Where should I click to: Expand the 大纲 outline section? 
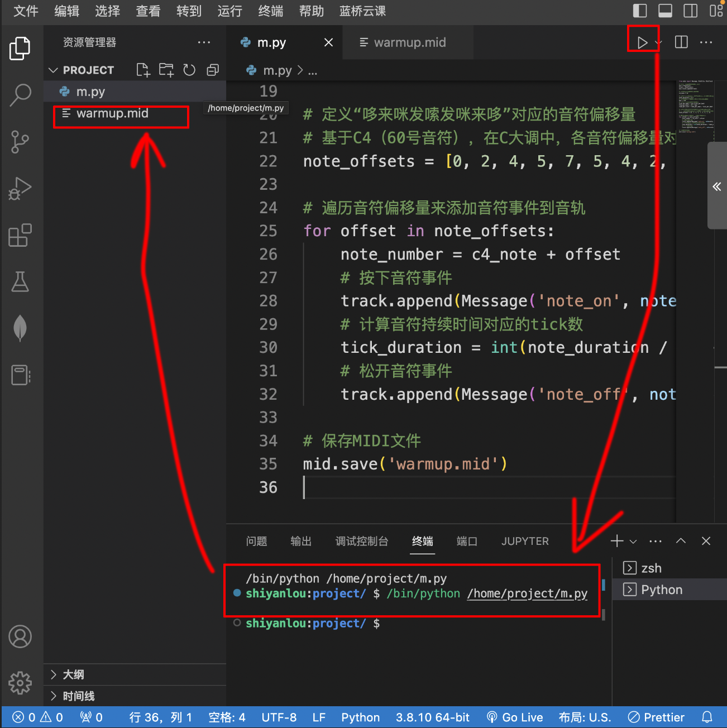tap(73, 674)
